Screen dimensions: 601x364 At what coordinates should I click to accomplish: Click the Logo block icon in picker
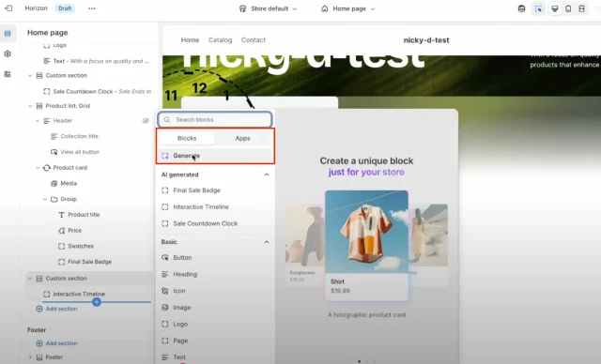tap(165, 325)
